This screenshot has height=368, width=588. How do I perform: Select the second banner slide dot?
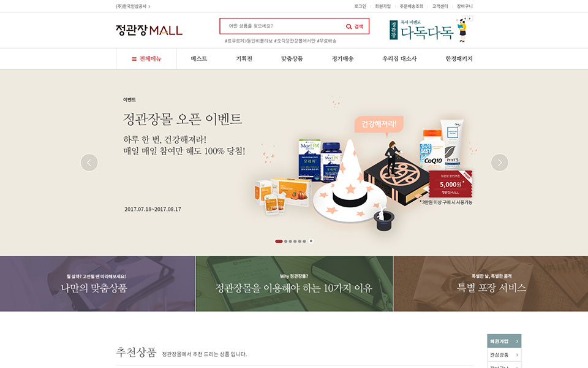pos(286,242)
